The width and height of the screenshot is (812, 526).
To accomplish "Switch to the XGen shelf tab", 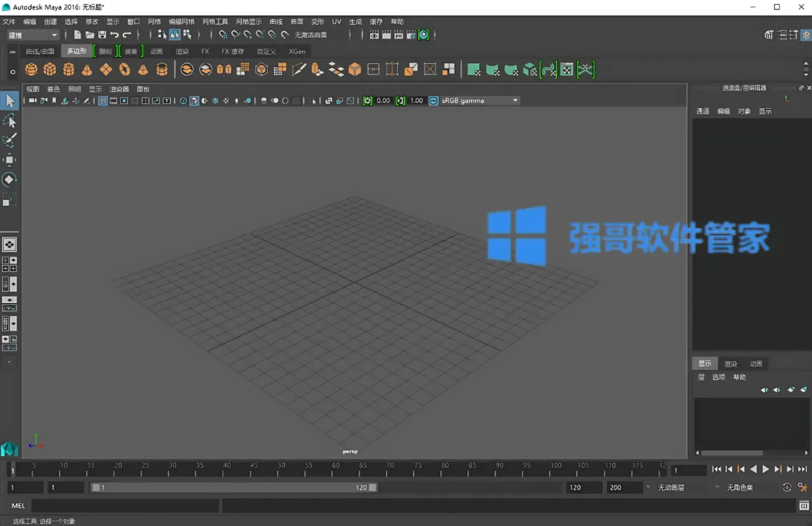I will coord(297,51).
